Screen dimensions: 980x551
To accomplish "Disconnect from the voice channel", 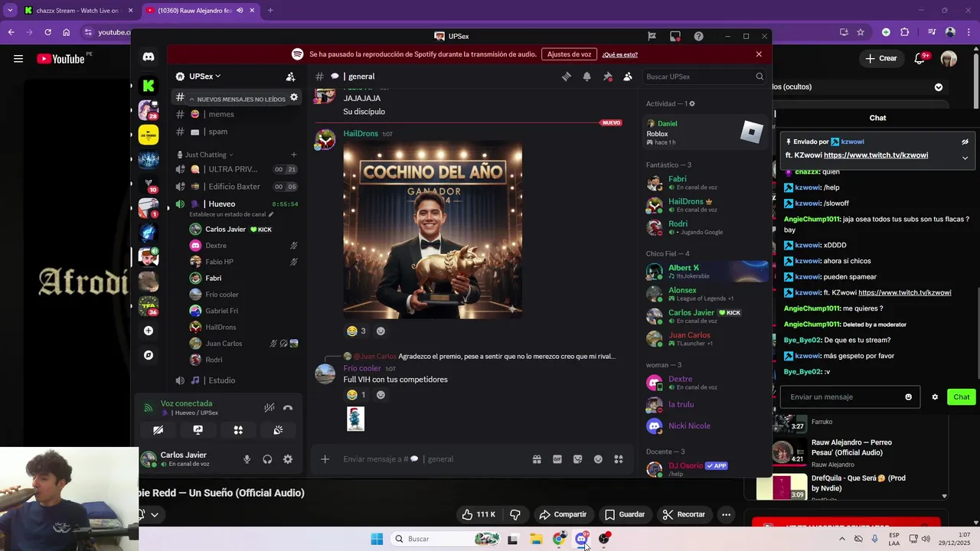I will coord(288,408).
